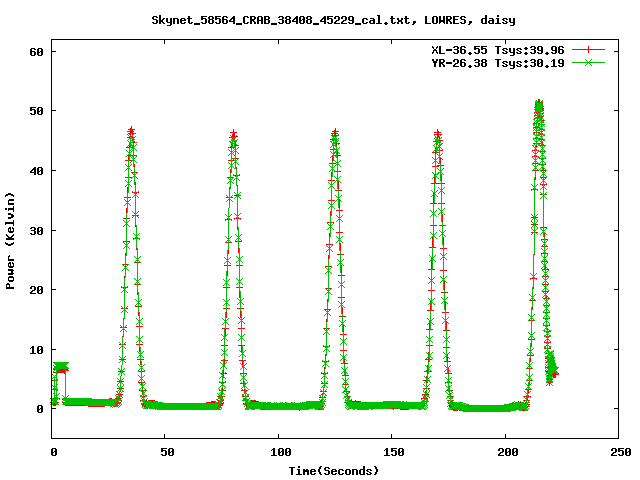Click the x-axis tick label 250

click(621, 452)
